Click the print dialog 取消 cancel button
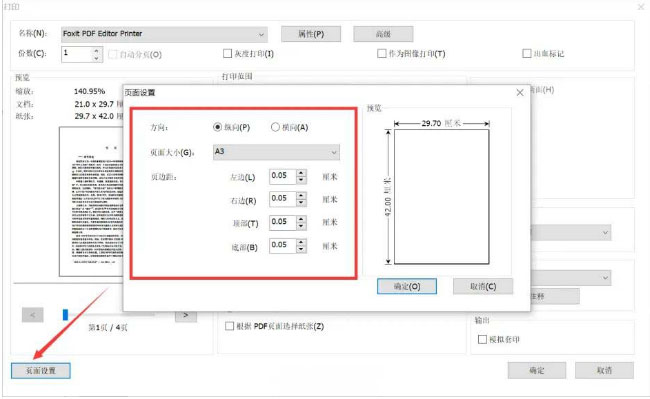The height and width of the screenshot is (399, 650). coord(604,370)
